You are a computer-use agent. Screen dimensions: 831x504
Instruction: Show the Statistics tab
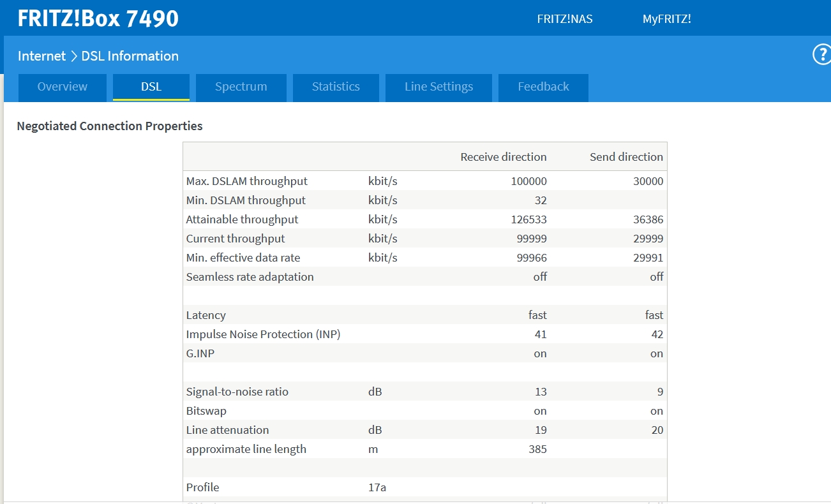pos(336,87)
